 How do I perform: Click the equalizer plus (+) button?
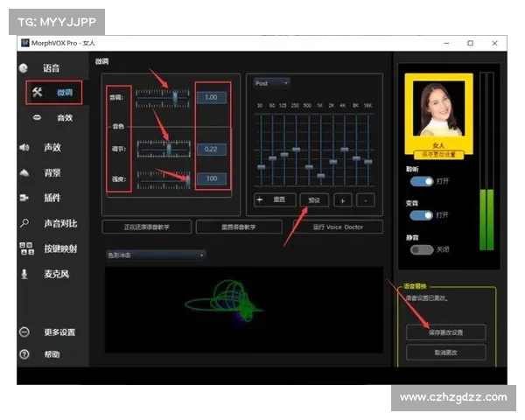pos(342,200)
